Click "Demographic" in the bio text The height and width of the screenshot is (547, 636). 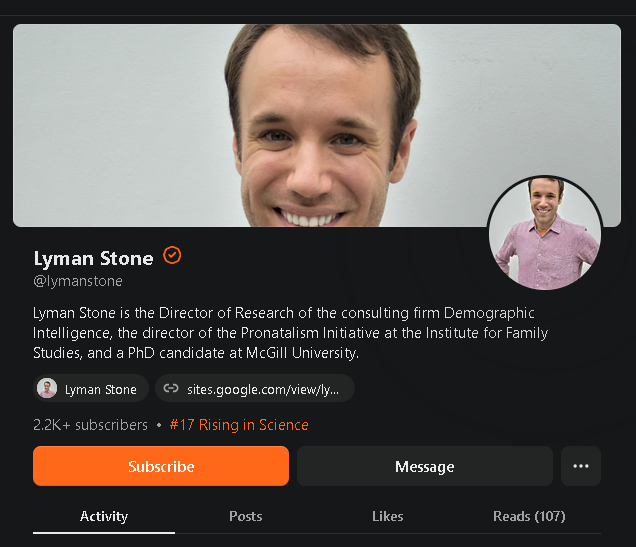489,313
